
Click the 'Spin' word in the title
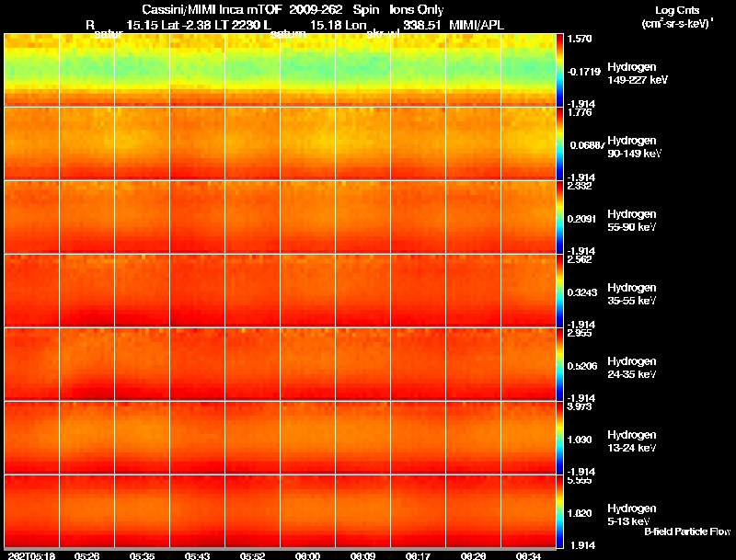pyautogui.click(x=366, y=10)
